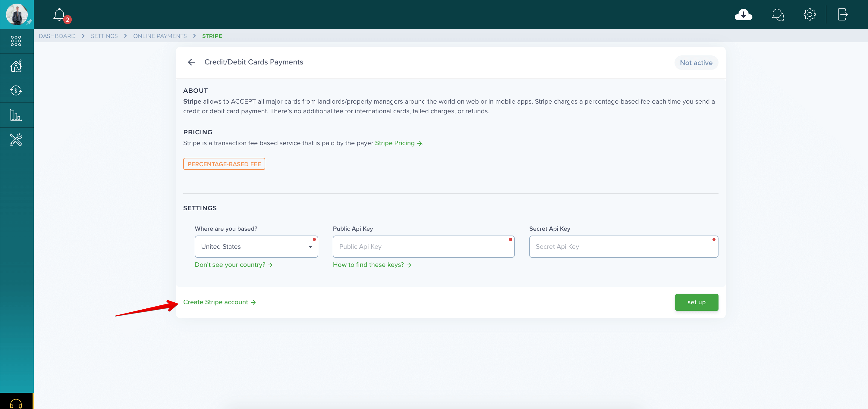Click the Public Api Key field

(x=423, y=246)
